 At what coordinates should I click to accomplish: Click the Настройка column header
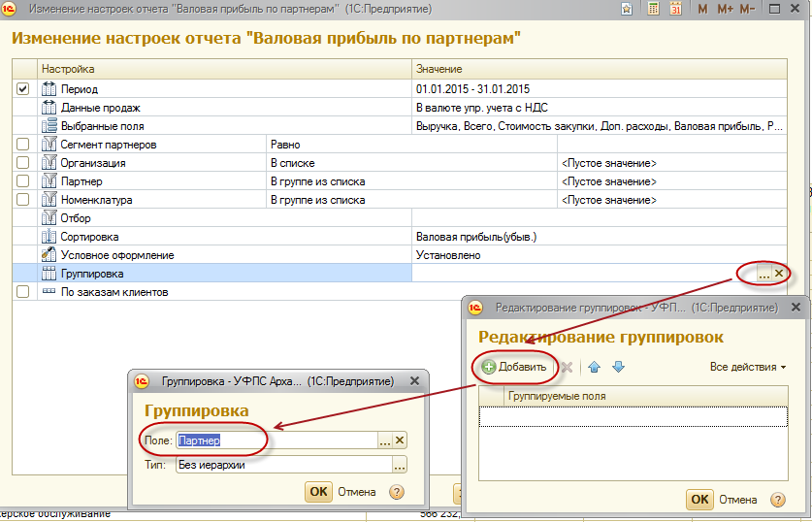[x=224, y=69]
